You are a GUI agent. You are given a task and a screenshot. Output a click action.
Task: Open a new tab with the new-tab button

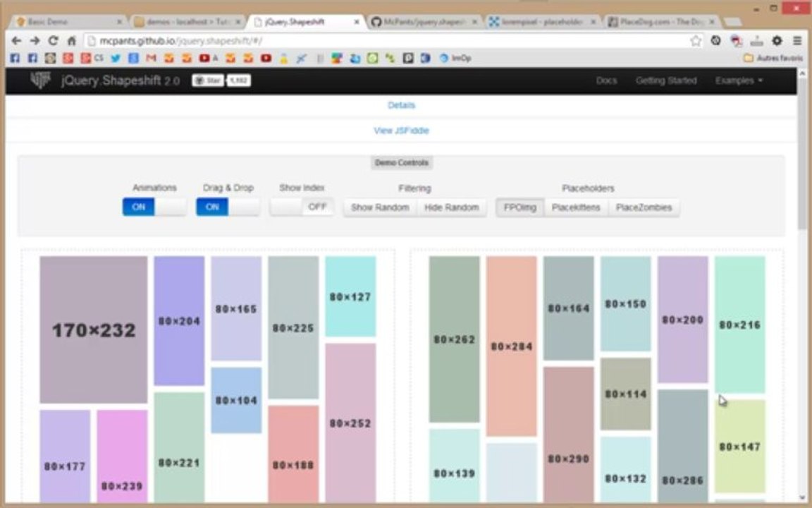[x=732, y=22]
